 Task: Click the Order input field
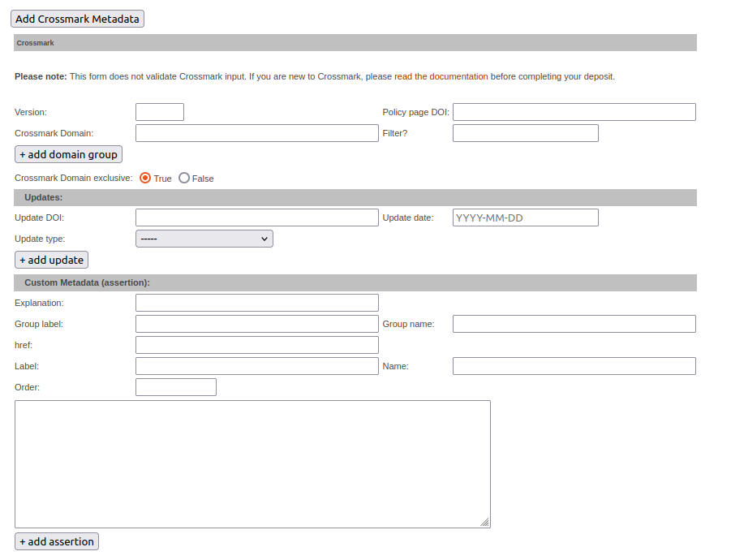(175, 386)
